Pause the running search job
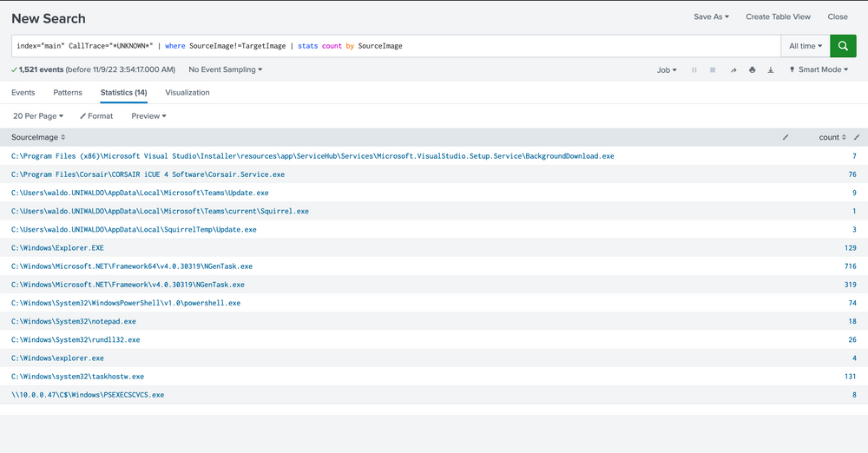 coord(694,69)
